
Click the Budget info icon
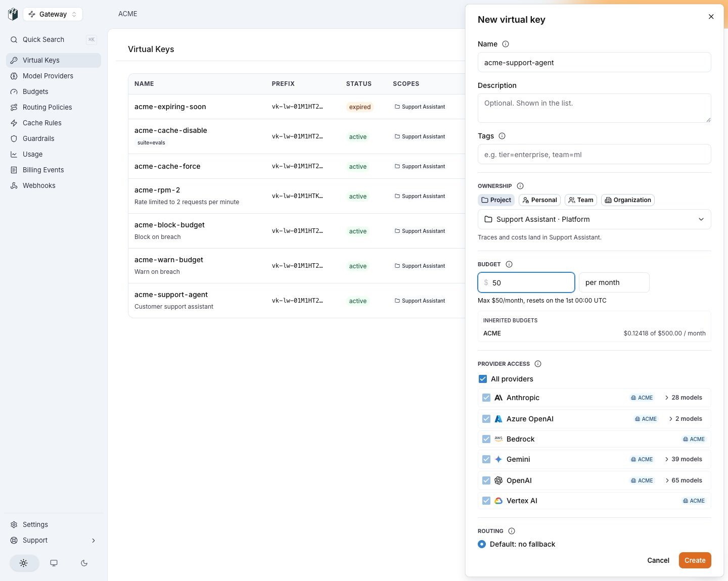point(509,264)
